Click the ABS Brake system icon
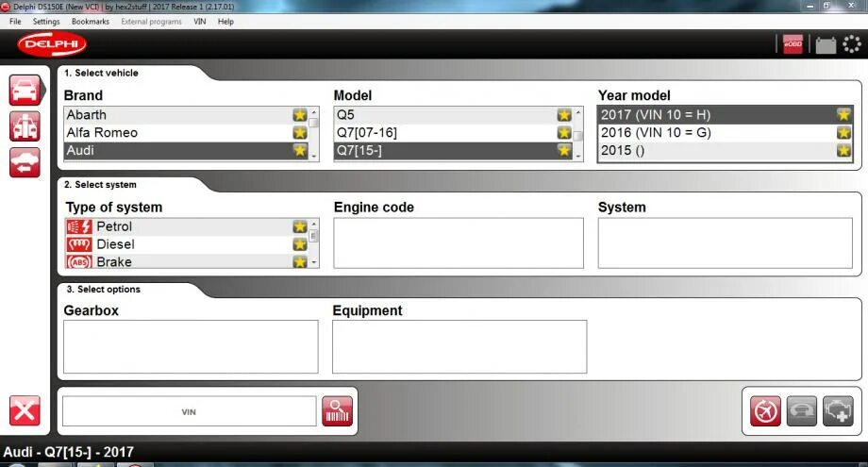The image size is (868, 467). click(x=78, y=261)
